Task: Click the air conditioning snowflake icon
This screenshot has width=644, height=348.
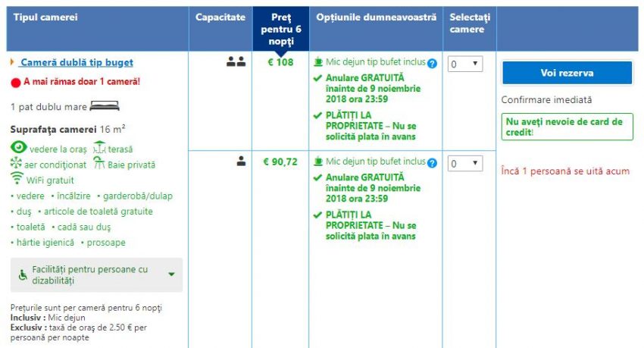Action: click(x=17, y=164)
